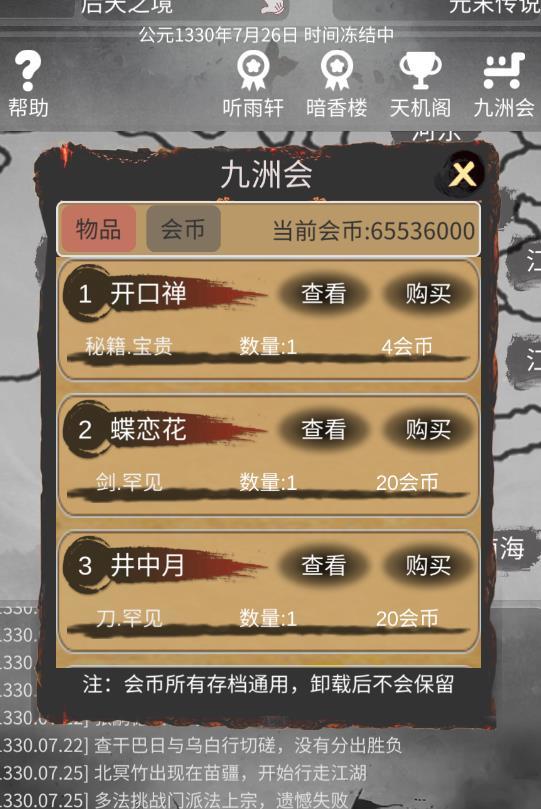Switch to the 物品 tab
Viewport: 541px width, 809px height.
[x=99, y=229]
